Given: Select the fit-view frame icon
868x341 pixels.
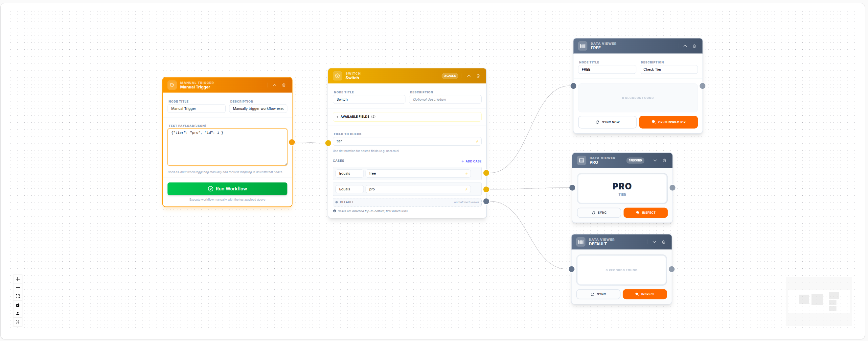Looking at the screenshot, I should [17, 296].
